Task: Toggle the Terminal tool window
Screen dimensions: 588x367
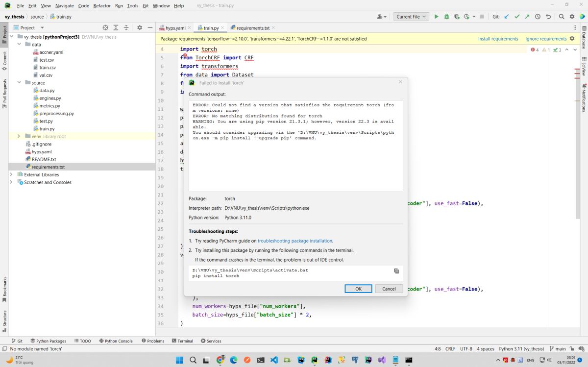Action: coord(182,341)
